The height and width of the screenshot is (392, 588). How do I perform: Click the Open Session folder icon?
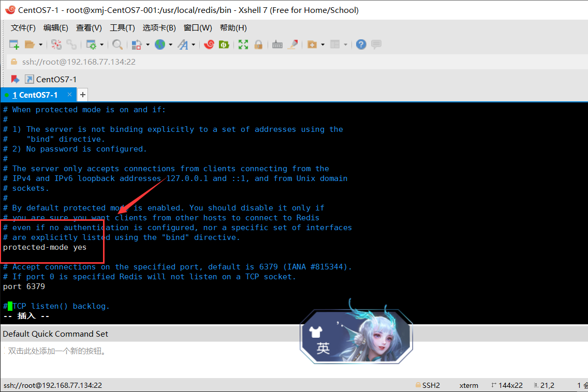click(30, 44)
